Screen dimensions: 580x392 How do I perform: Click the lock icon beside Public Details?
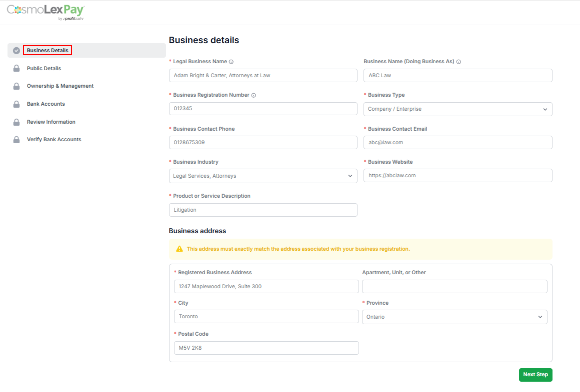point(16,68)
